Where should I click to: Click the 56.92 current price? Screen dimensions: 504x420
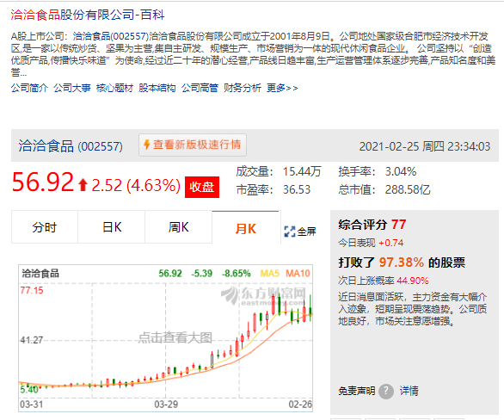point(43,182)
